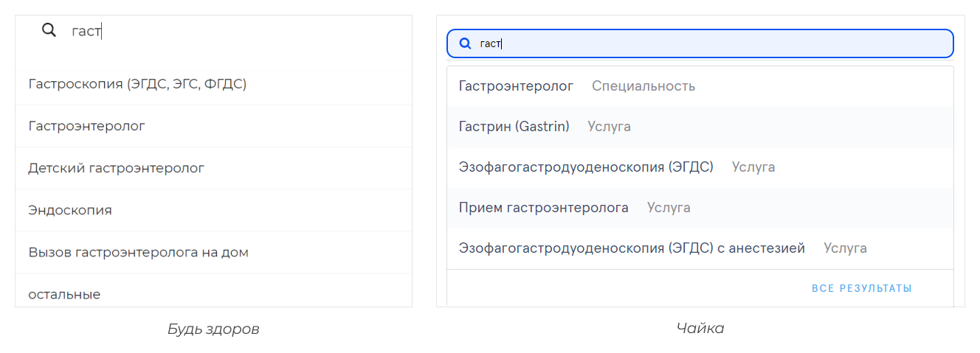The image size is (980, 353).
Task: Open the 'остальные' item in left list
Action: coord(64,294)
